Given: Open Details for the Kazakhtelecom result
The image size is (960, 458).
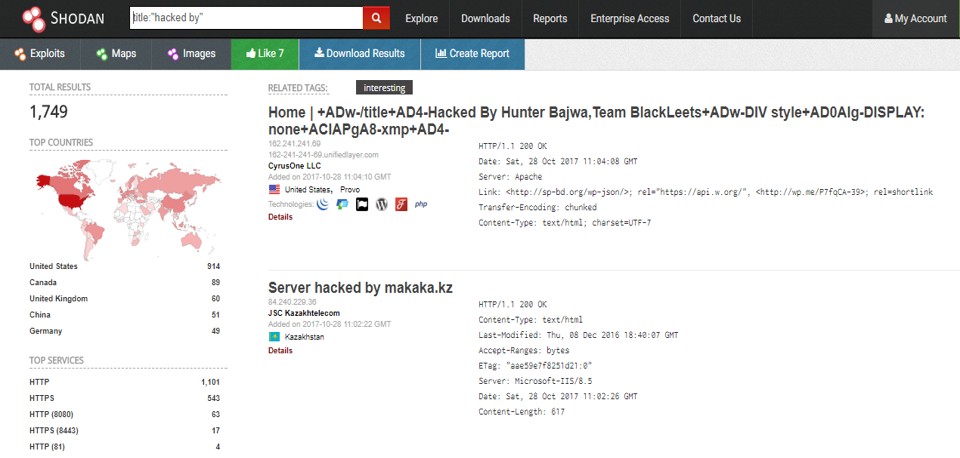Looking at the screenshot, I should (x=280, y=351).
